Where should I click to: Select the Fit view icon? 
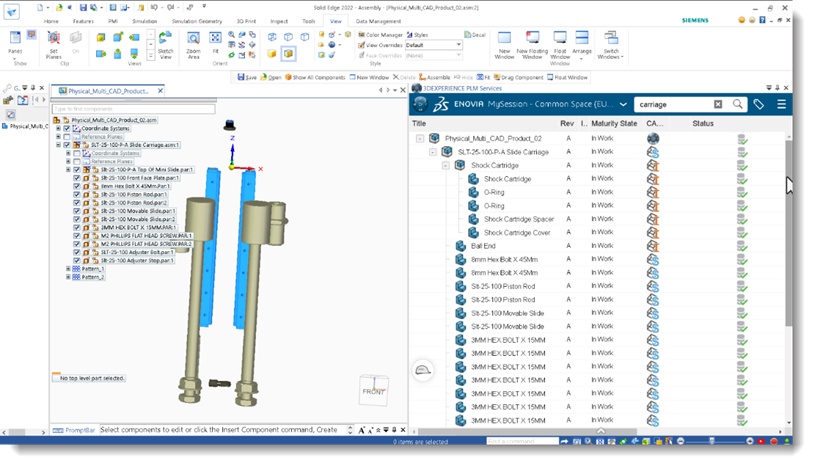coord(215,44)
